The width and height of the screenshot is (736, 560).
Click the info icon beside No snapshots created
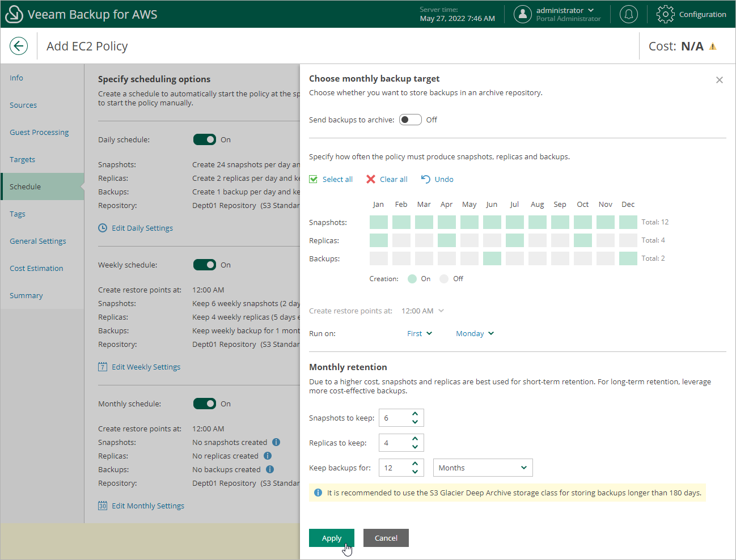point(276,442)
